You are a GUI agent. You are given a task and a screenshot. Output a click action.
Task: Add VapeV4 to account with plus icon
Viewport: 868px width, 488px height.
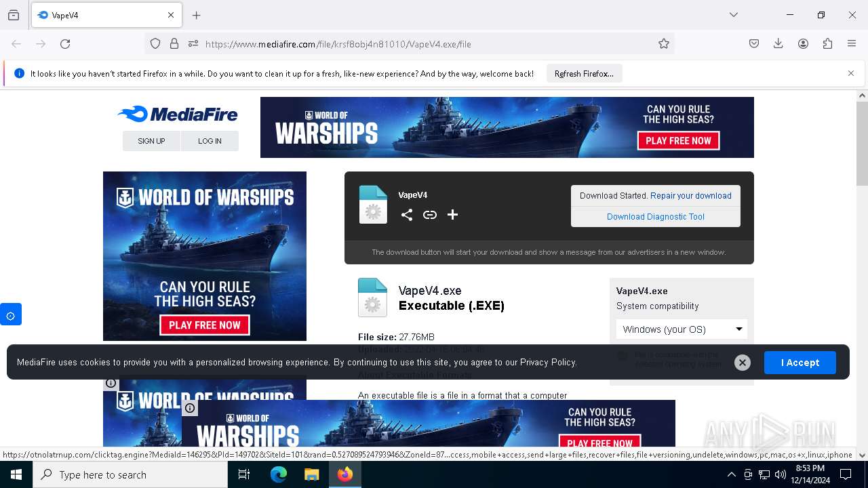(x=453, y=215)
